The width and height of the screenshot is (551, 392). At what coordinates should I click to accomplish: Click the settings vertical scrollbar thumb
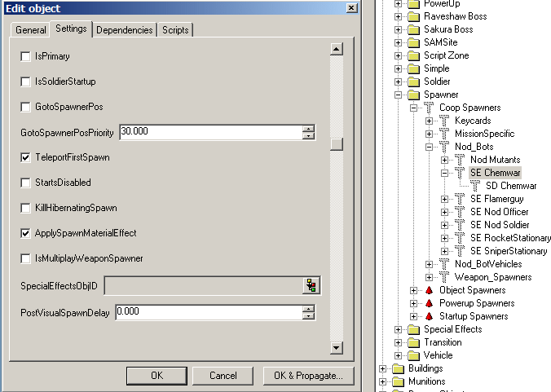pos(336,144)
